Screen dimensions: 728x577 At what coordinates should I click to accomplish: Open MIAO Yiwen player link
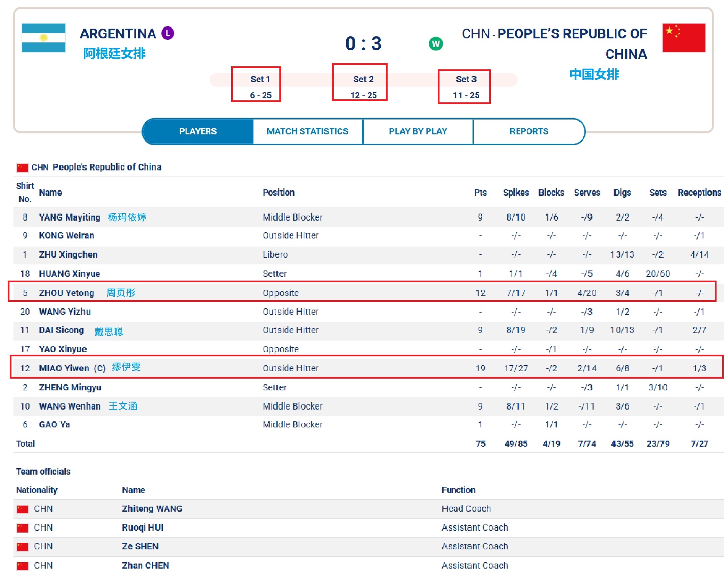pos(64,368)
